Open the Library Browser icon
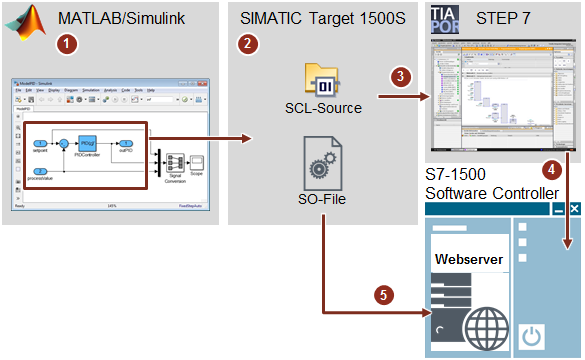The height and width of the screenshot is (360, 585). [x=70, y=99]
